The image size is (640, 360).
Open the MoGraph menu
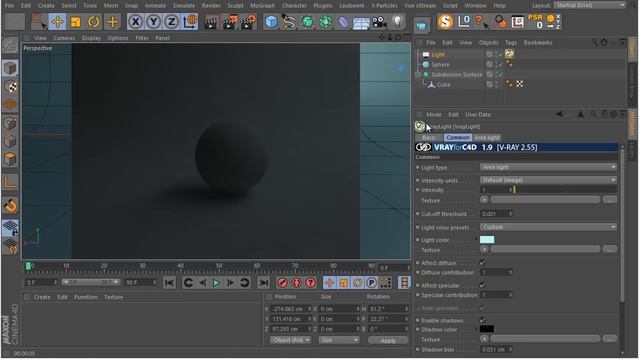tap(262, 5)
